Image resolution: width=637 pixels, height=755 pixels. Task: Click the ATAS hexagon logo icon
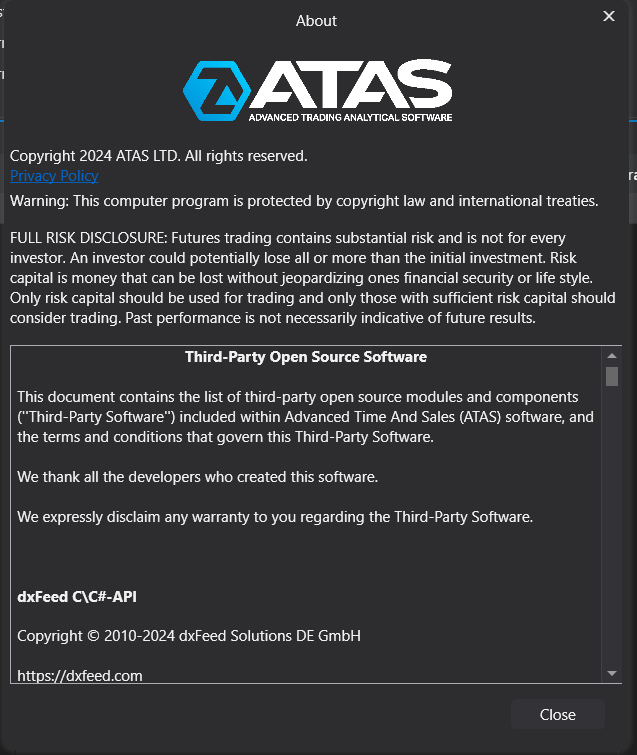tap(217, 91)
